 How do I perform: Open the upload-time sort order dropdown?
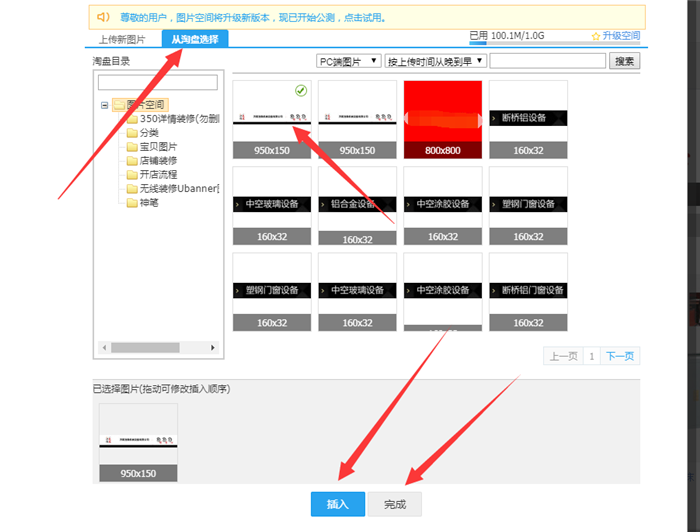point(435,61)
